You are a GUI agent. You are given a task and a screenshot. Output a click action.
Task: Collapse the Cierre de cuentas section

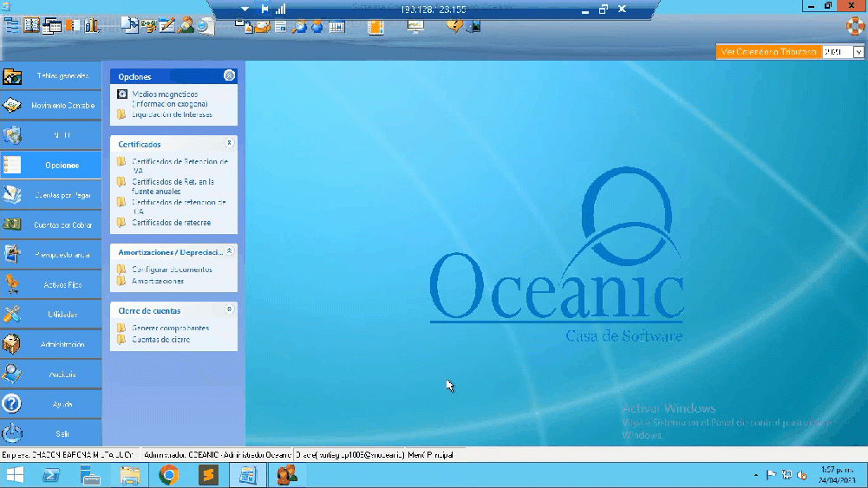pyautogui.click(x=229, y=309)
